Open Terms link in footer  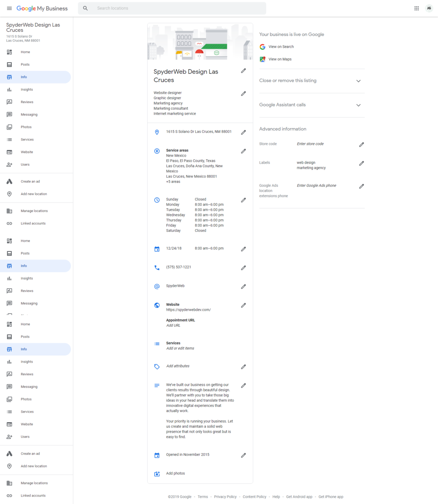click(x=203, y=497)
